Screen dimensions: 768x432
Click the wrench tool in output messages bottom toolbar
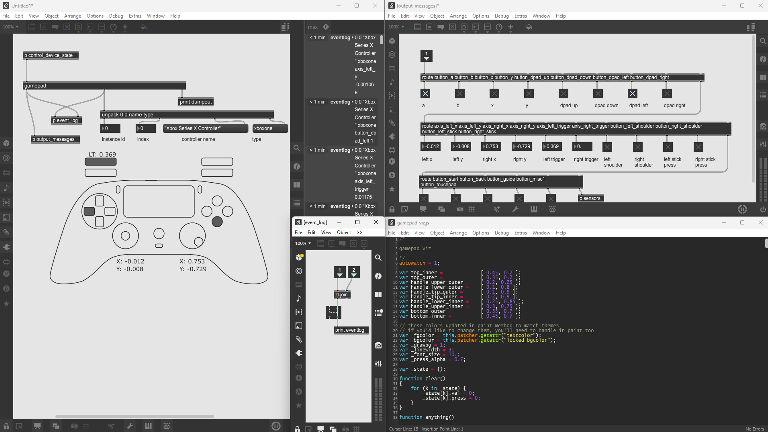pyautogui.click(x=515, y=209)
